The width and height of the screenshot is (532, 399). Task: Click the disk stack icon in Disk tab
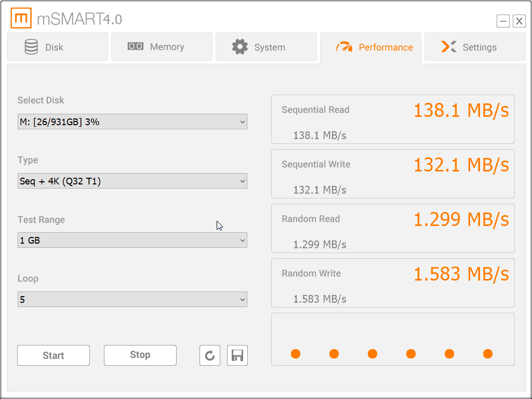(x=31, y=47)
